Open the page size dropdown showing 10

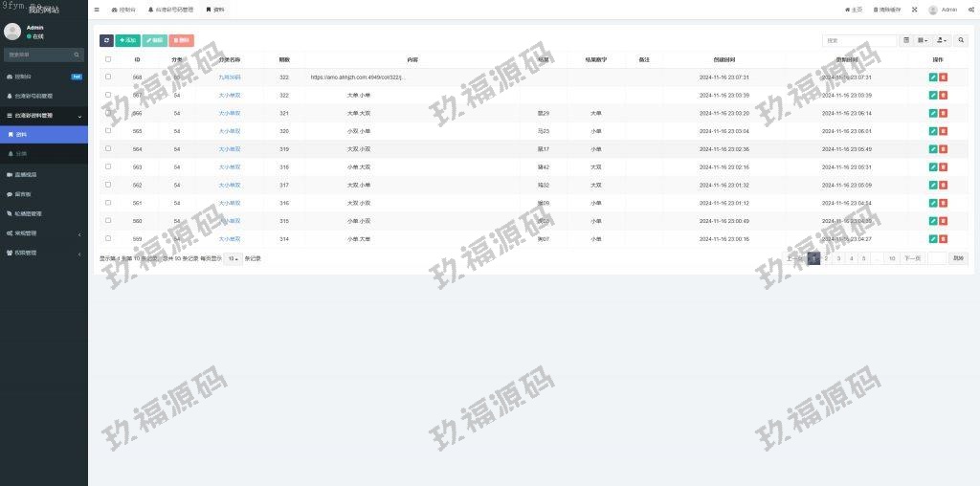coord(233,258)
